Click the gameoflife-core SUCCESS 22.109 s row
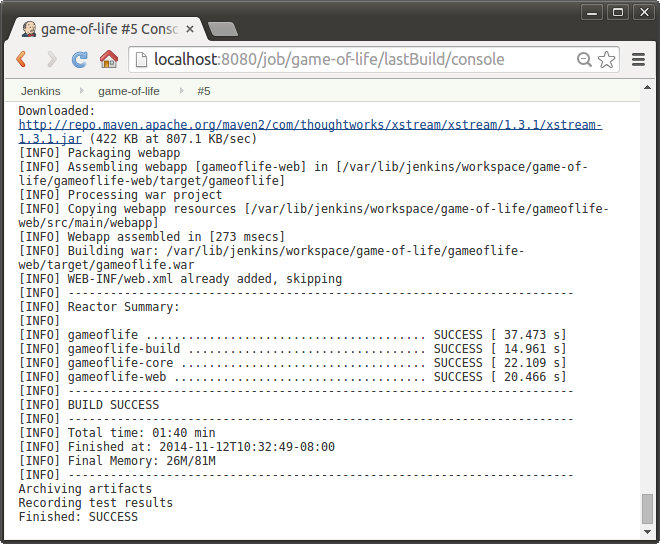This screenshot has height=544, width=660. pyautogui.click(x=293, y=363)
